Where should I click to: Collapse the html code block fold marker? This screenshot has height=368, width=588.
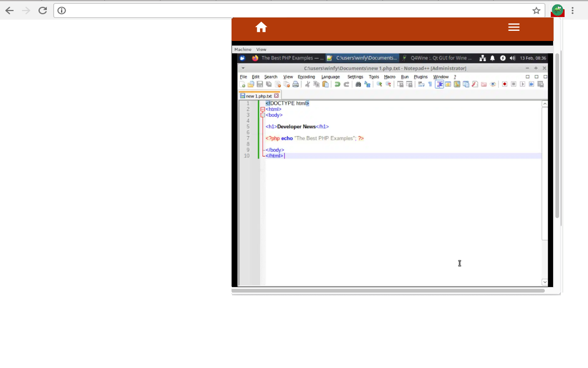pos(262,109)
